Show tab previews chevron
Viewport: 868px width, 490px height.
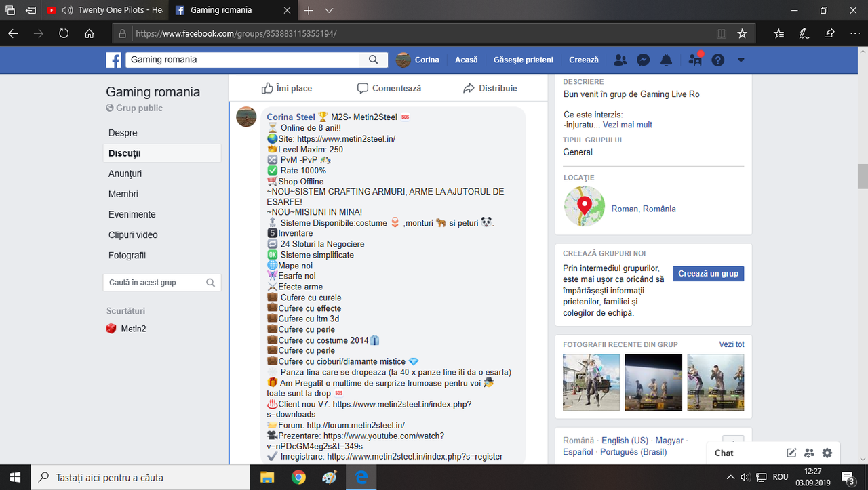coord(329,10)
